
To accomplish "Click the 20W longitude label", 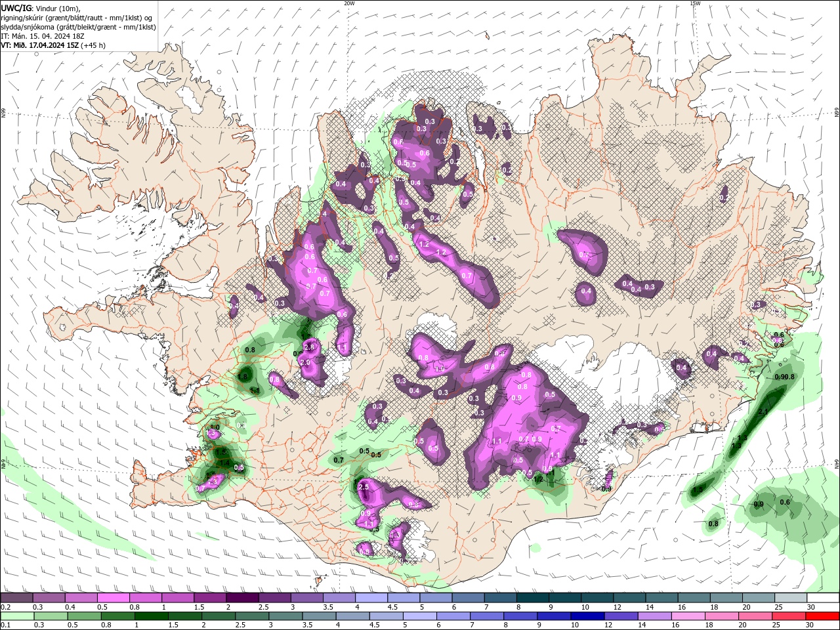I will coord(350,3).
